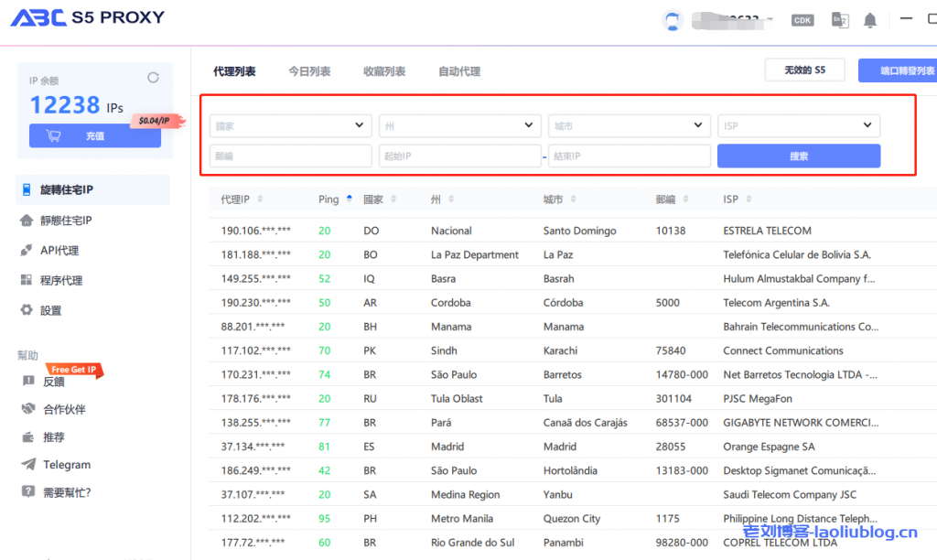
Task: Open the language switcher icon
Action: [x=839, y=18]
